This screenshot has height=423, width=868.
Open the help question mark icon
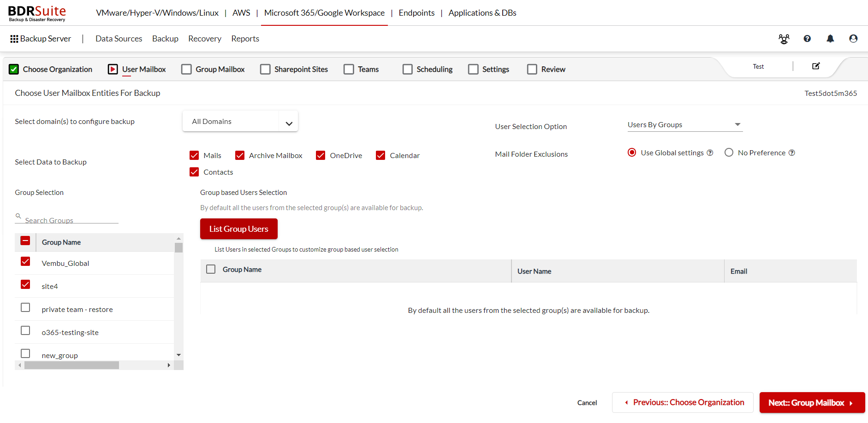(807, 39)
